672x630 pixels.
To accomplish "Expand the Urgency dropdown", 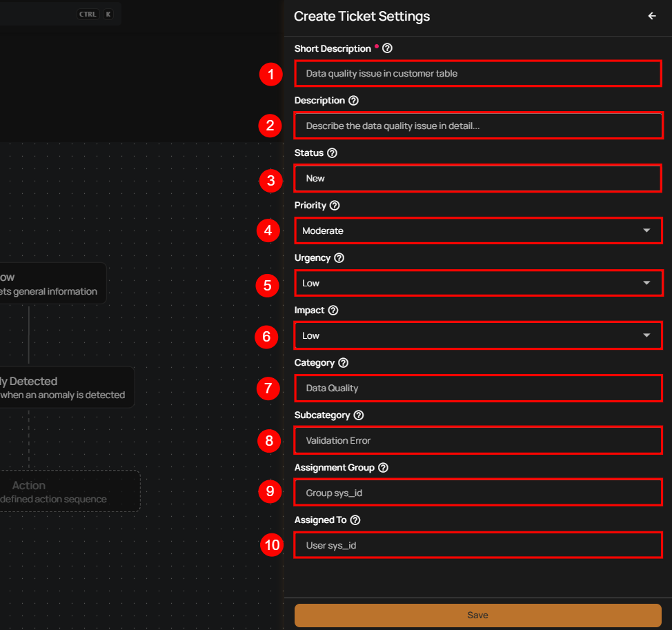I will pos(477,283).
